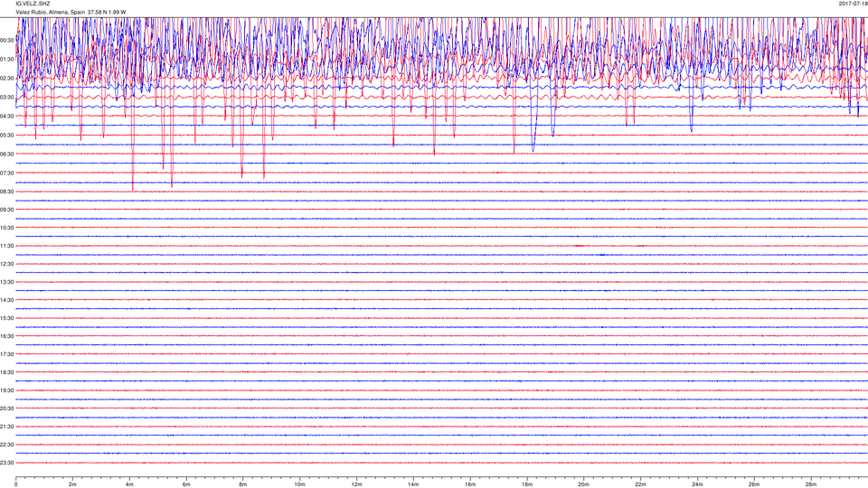Click the 16m axis tick label

coord(470,484)
